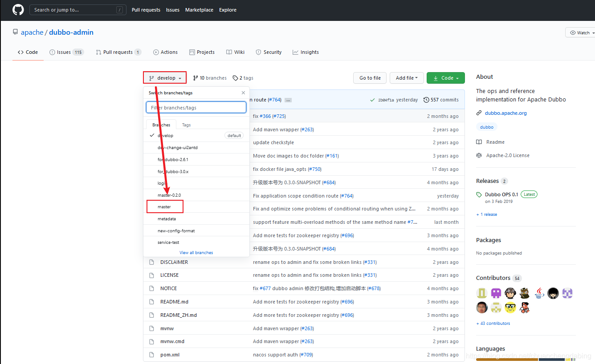Click the file icon next to README.md
The height and width of the screenshot is (364, 595).
click(x=151, y=302)
